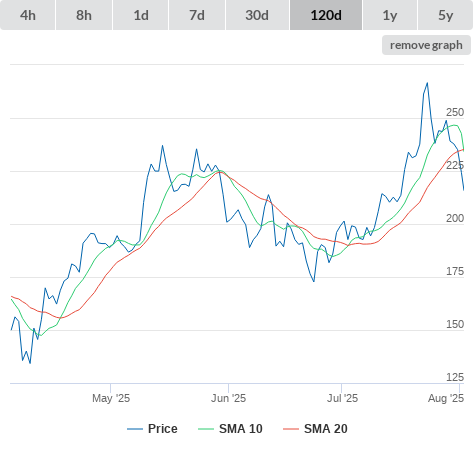The height and width of the screenshot is (455, 474).
Task: Choose the 1d time range
Action: 141,15
